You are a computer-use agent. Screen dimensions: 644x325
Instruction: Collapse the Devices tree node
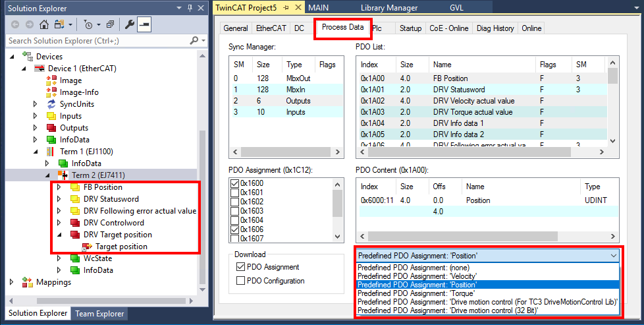tap(11, 56)
